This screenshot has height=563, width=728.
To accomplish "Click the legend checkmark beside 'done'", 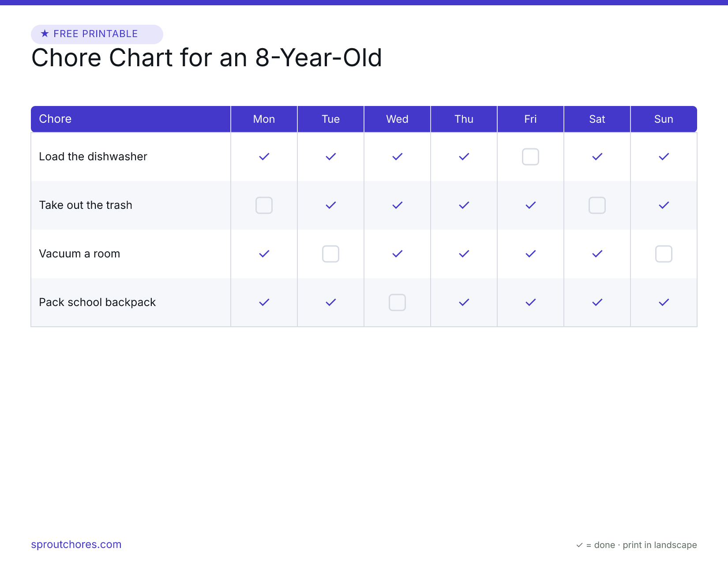I will click(579, 545).
